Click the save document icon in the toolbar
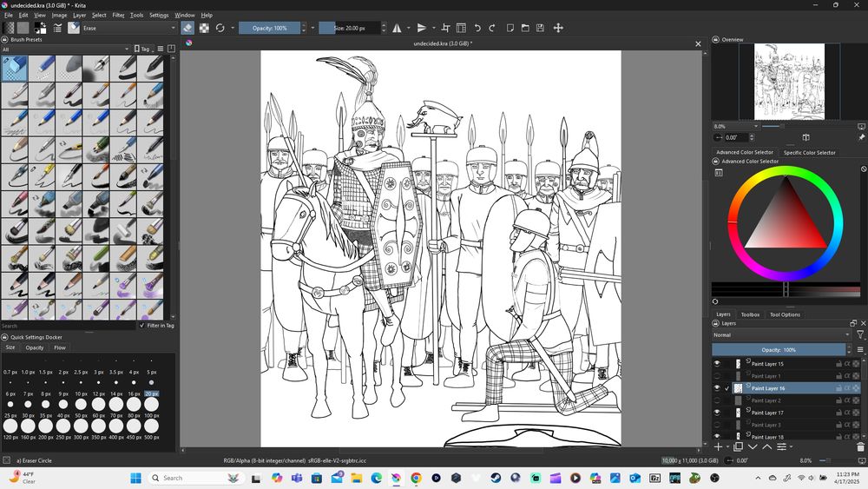The height and width of the screenshot is (489, 868). [540, 28]
